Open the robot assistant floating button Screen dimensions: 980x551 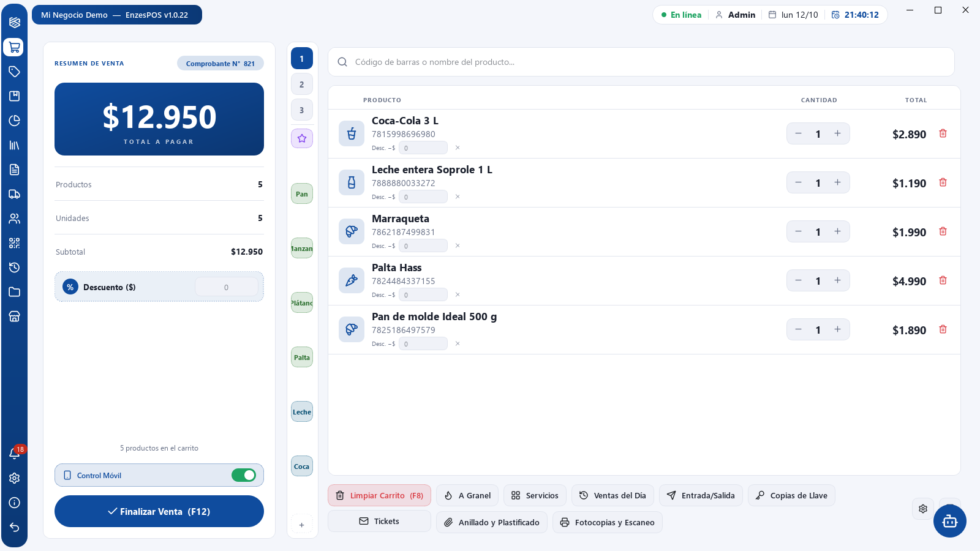pyautogui.click(x=949, y=521)
